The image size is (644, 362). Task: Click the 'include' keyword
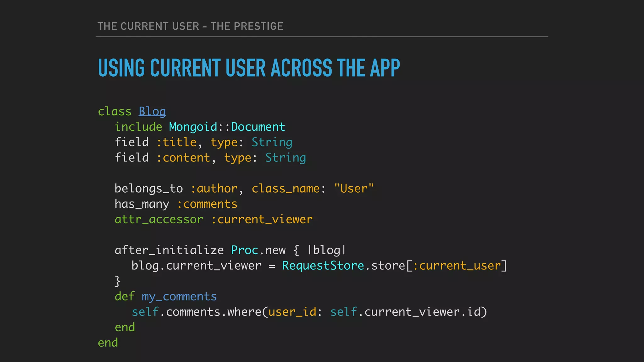point(138,127)
